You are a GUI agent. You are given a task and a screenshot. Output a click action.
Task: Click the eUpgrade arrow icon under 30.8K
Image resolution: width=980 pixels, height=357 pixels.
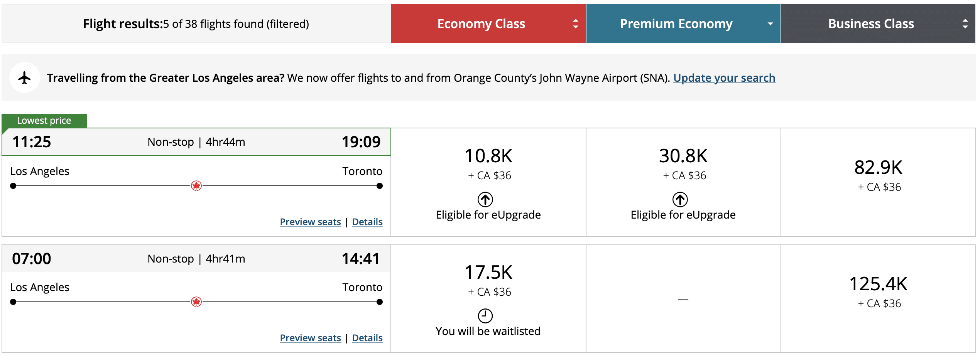point(680,199)
